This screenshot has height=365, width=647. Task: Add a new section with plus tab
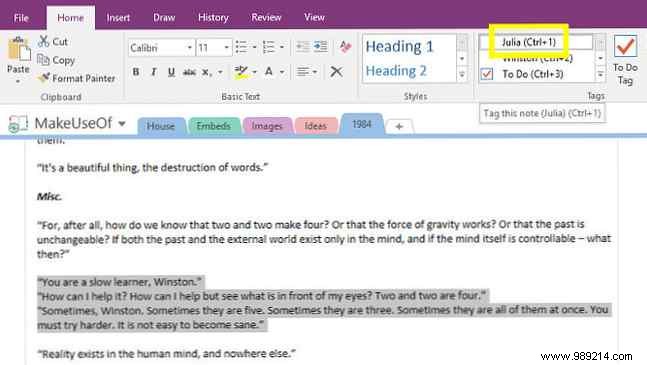(x=399, y=127)
